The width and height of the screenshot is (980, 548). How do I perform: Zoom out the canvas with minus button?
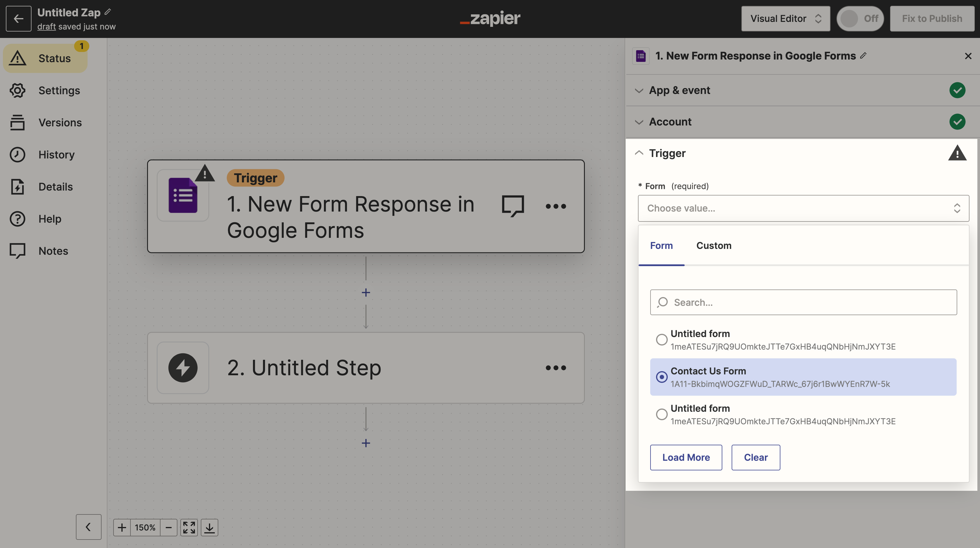click(x=168, y=528)
